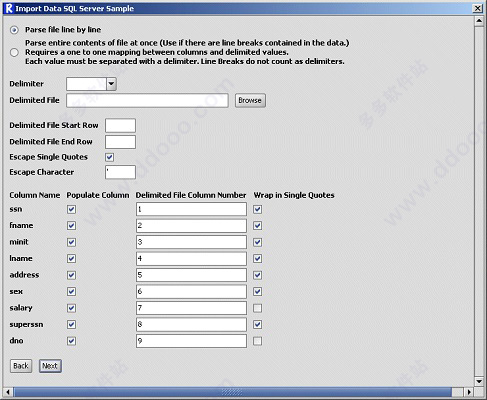The image size is (487, 400).
Task: Toggle Wrap in Single Quotes for sex
Action: (x=257, y=292)
